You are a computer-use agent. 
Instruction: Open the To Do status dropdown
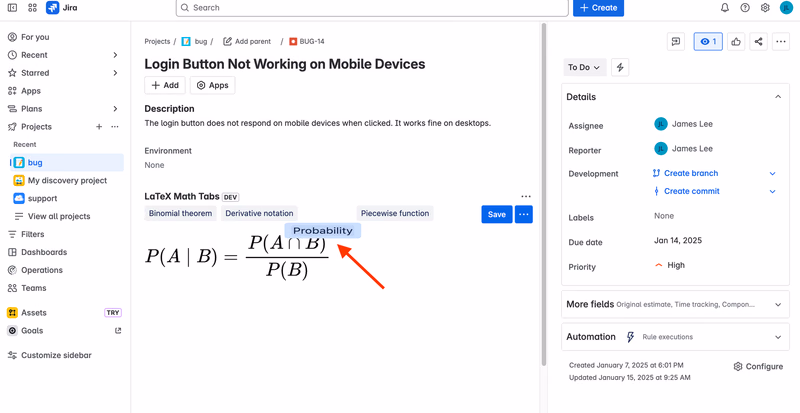pyautogui.click(x=584, y=67)
